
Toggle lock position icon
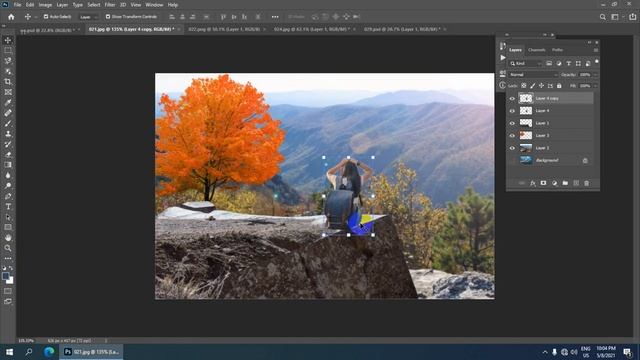(541, 86)
